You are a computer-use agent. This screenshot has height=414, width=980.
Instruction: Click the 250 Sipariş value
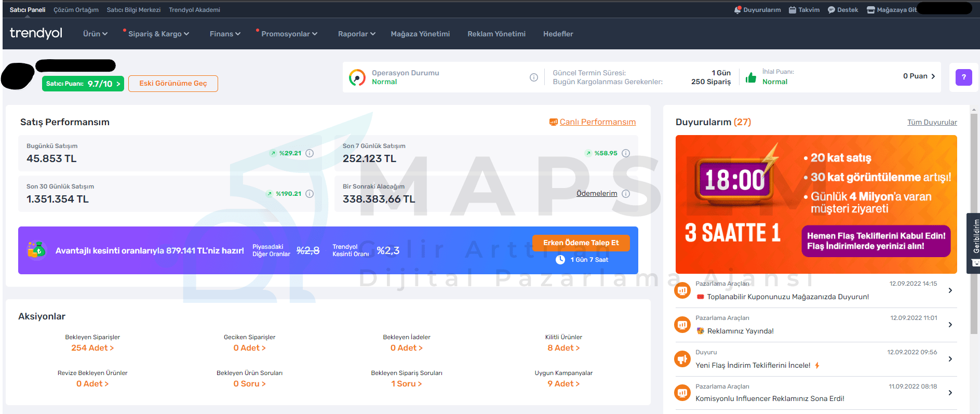click(711, 82)
